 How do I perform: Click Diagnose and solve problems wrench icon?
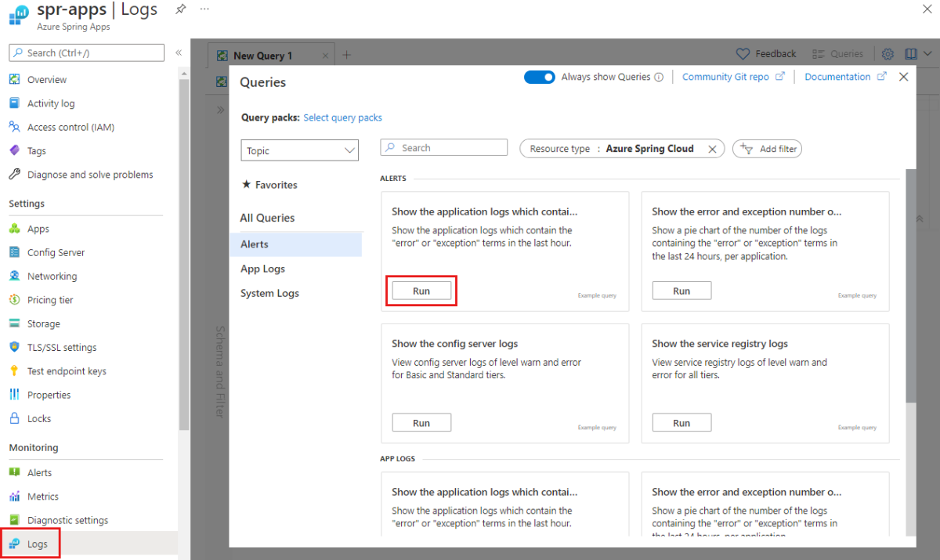click(x=14, y=174)
